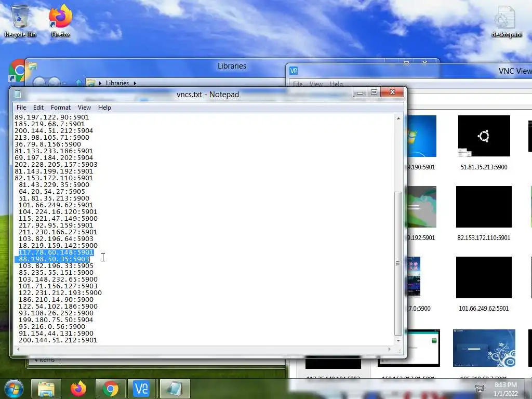The height and width of the screenshot is (399, 532).
Task: Click the Notepad title bar icon
Action: 18,95
